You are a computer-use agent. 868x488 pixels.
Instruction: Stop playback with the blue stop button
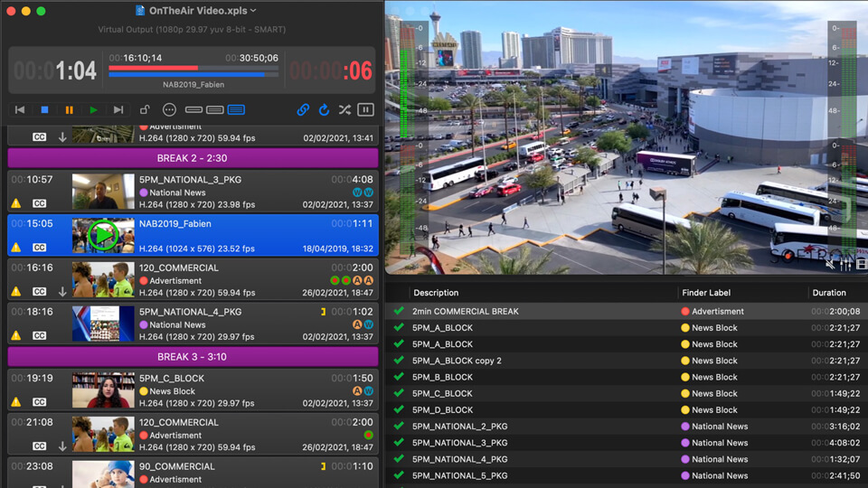(x=45, y=110)
